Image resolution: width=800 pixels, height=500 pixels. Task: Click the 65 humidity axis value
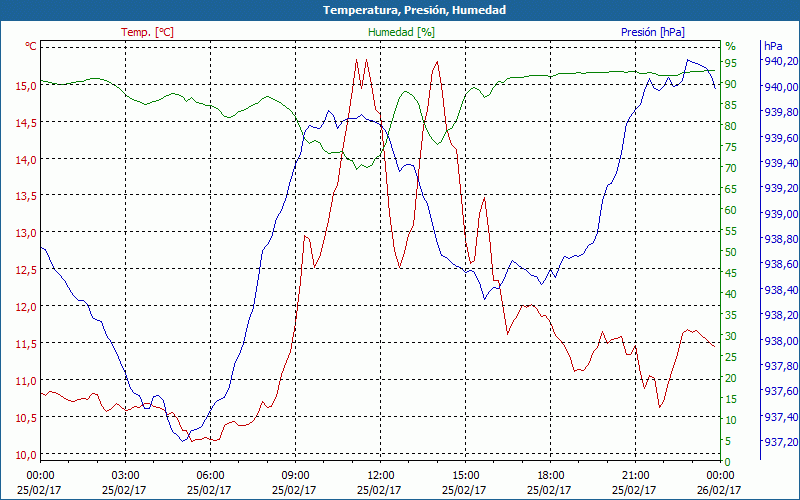(730, 189)
